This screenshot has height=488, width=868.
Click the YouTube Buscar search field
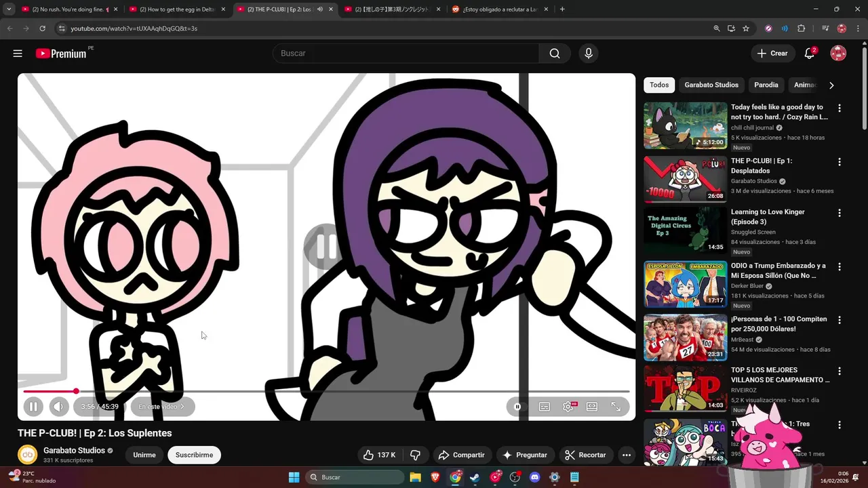(406, 54)
